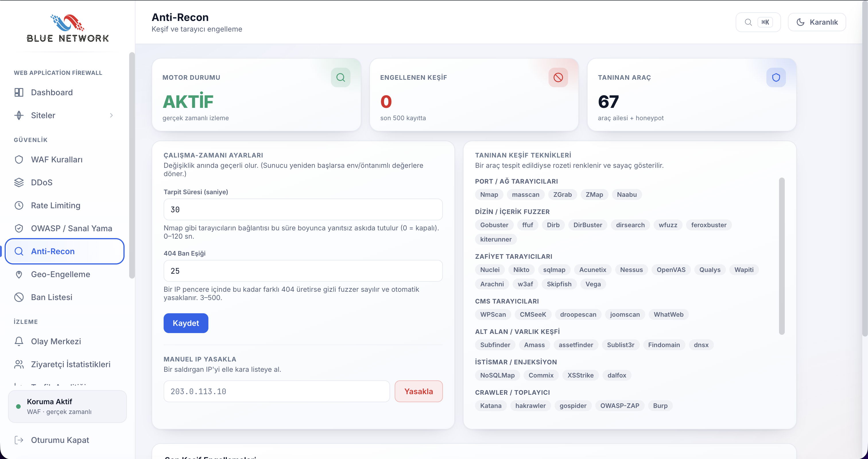The width and height of the screenshot is (868, 459).
Task: Open the search box with ⌘K shortcut
Action: click(758, 22)
